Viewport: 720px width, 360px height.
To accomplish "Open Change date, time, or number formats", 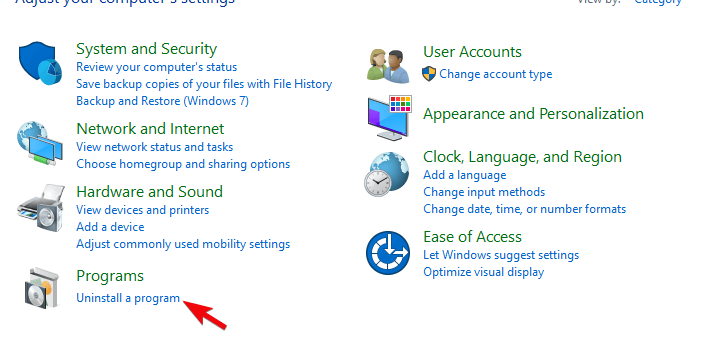I will (x=525, y=209).
